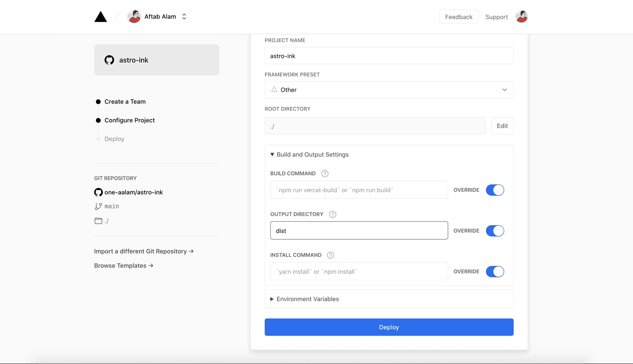Focus the Project Name input field

coord(389,55)
